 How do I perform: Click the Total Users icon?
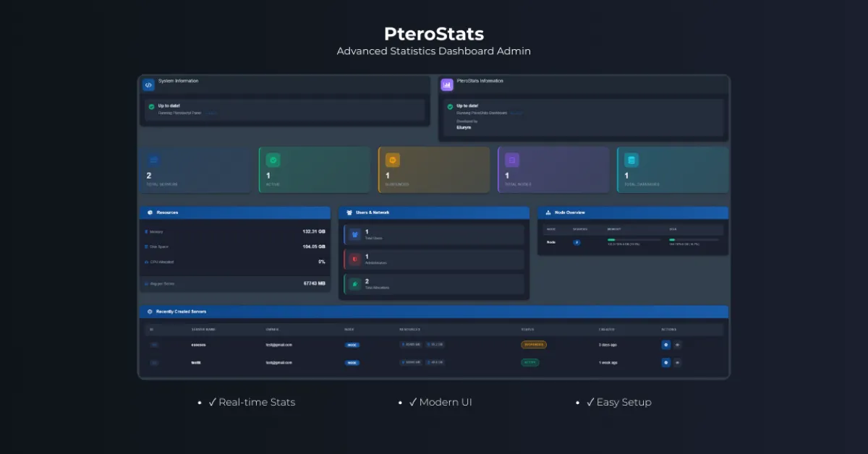point(355,234)
